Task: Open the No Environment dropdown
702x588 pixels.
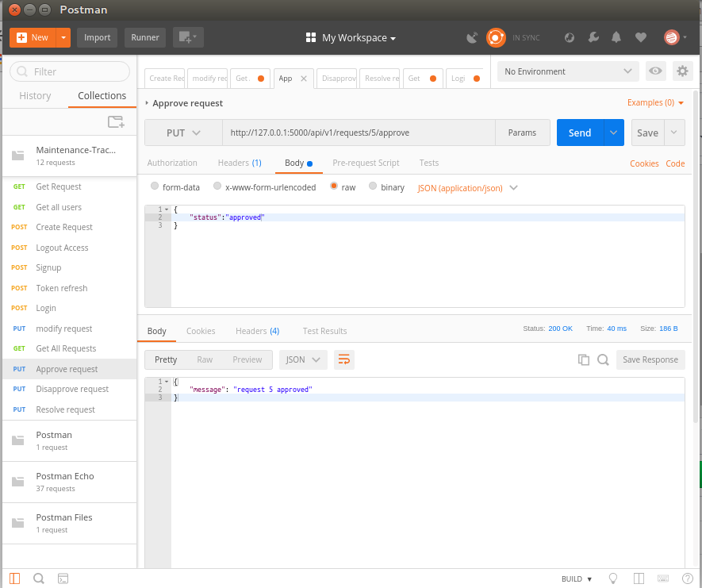Action: pos(568,71)
